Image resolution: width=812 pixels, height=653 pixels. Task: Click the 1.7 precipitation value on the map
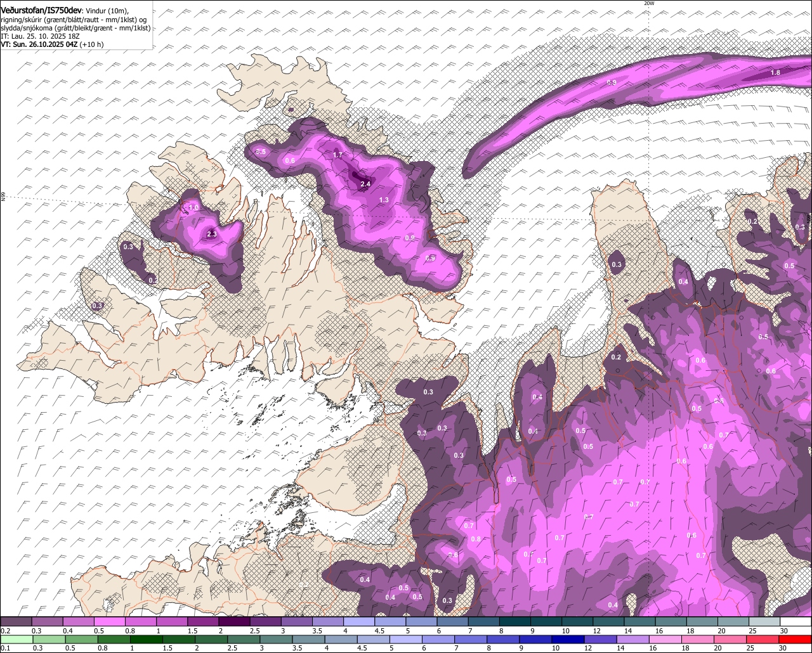tap(337, 155)
